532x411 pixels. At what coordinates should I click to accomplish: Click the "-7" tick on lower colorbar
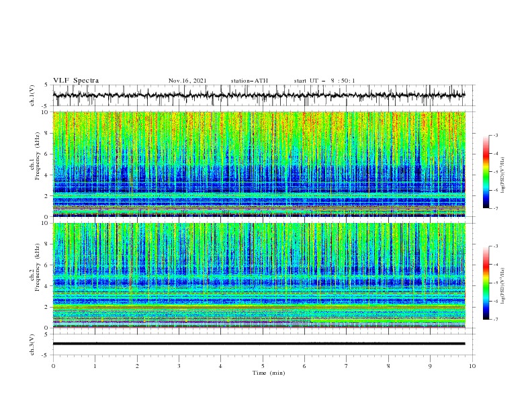[x=496, y=319]
